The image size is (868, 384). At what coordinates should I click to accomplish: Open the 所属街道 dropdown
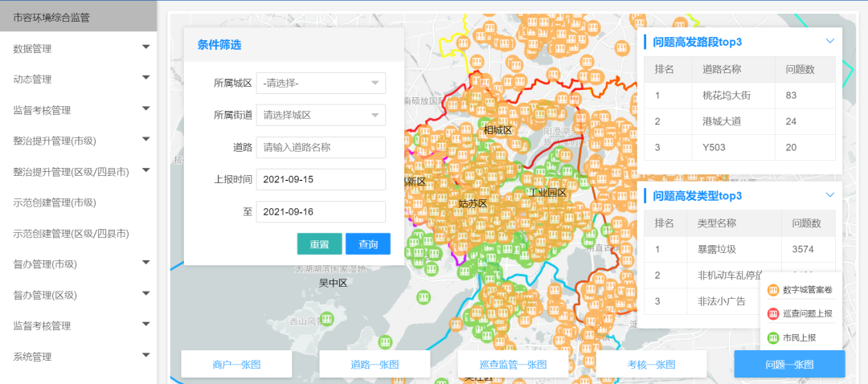[x=321, y=115]
